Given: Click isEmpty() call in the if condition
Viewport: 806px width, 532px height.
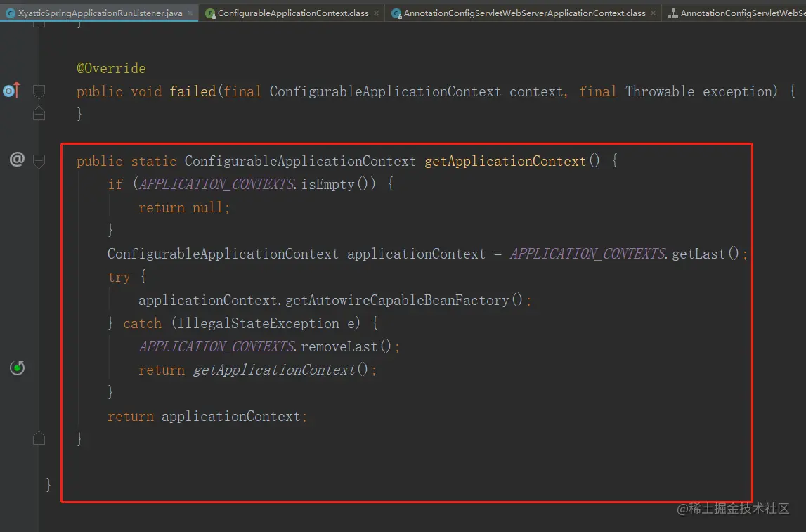Looking at the screenshot, I should pos(338,184).
